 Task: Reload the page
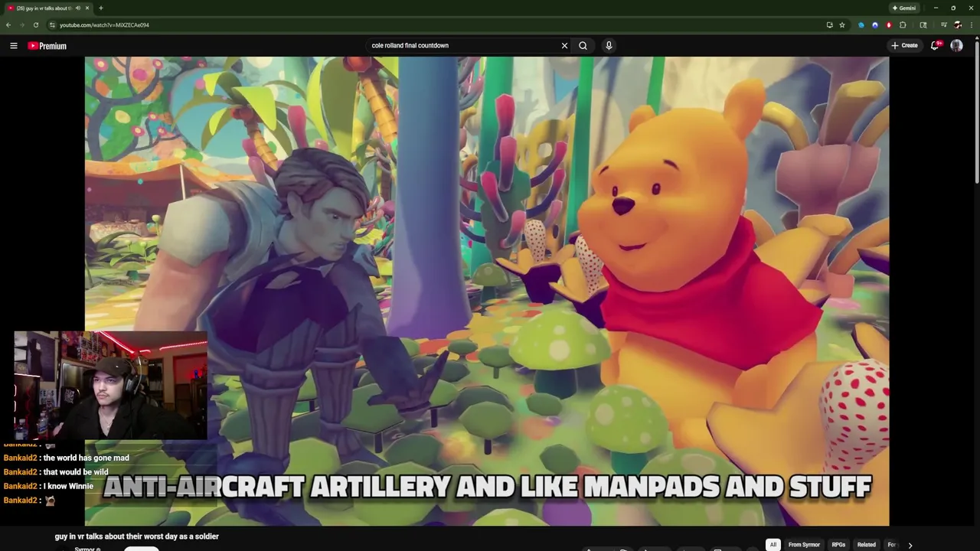pyautogui.click(x=35, y=24)
